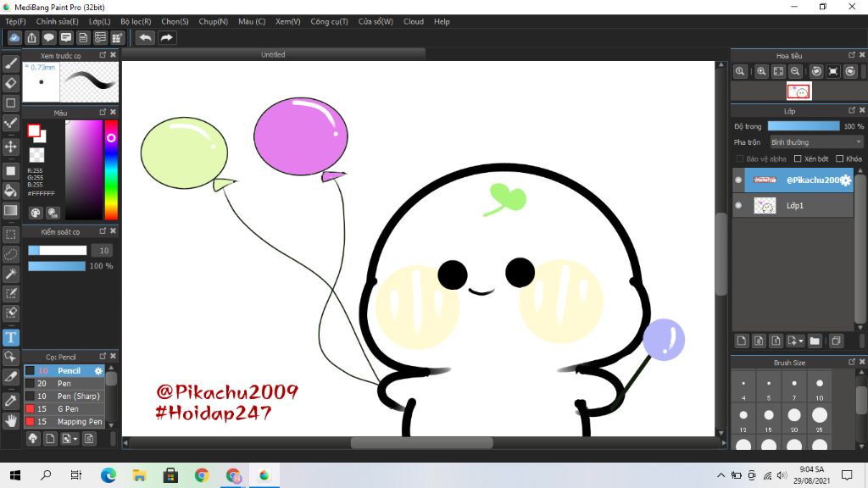Open File Explorer from taskbar
The image size is (868, 488).
[x=139, y=475]
